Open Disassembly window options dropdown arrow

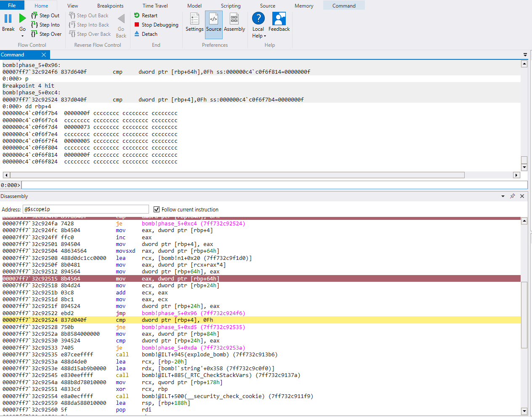coord(503,196)
